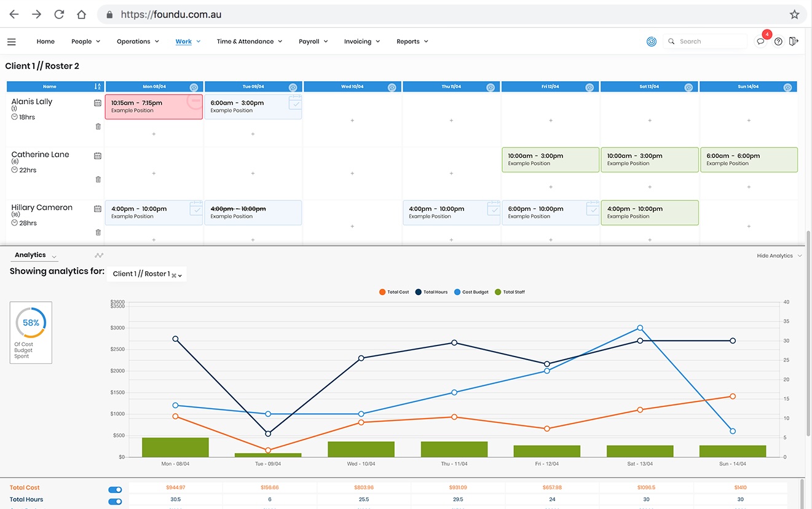Open the Payroll menu
Viewport: 812px width, 509px height.
(x=313, y=42)
